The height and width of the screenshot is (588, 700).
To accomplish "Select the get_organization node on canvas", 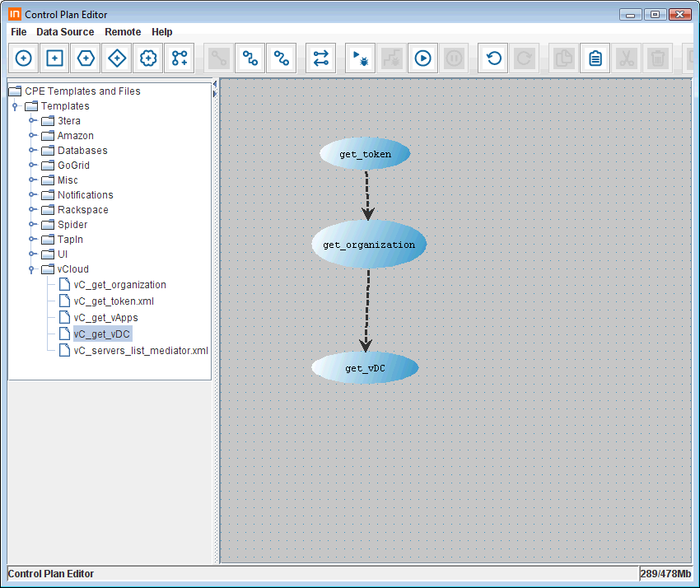I will [369, 245].
